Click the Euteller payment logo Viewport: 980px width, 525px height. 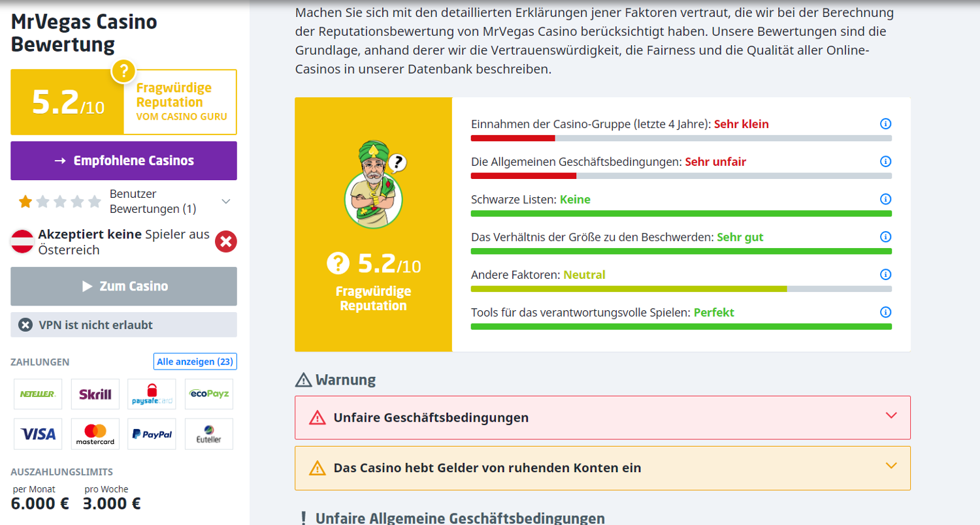click(208, 434)
